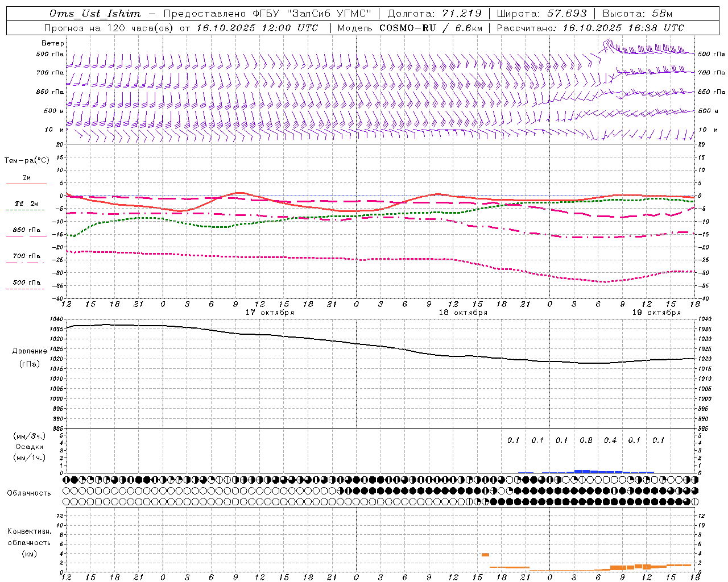Click the 850 гПа temperature legend entry

coord(26,230)
